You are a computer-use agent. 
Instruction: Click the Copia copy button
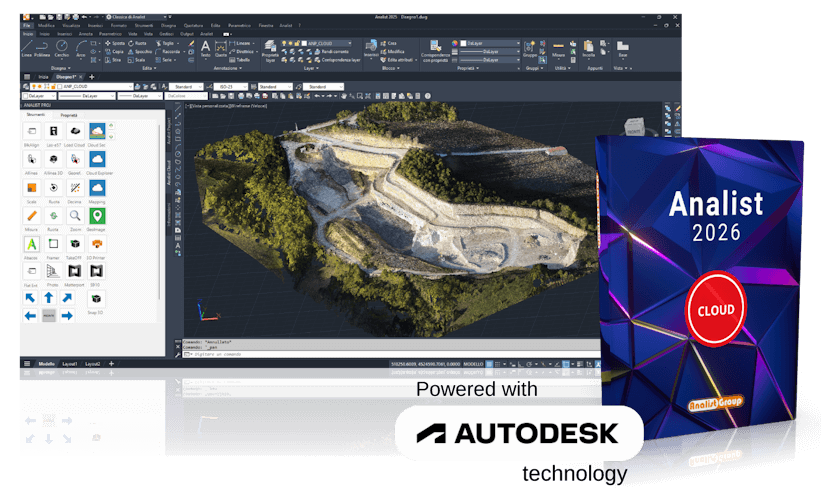(115, 51)
